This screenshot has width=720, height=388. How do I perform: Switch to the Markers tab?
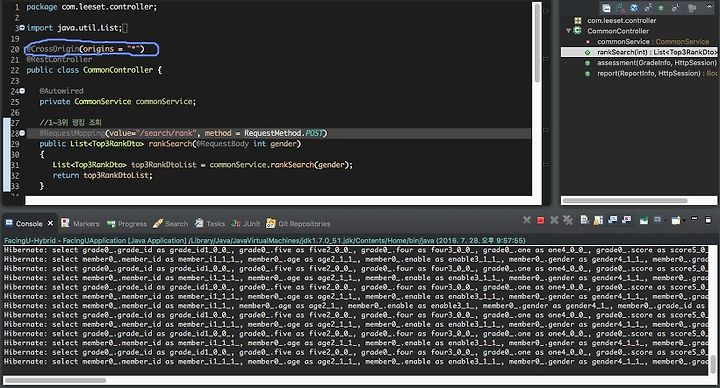pos(80,224)
